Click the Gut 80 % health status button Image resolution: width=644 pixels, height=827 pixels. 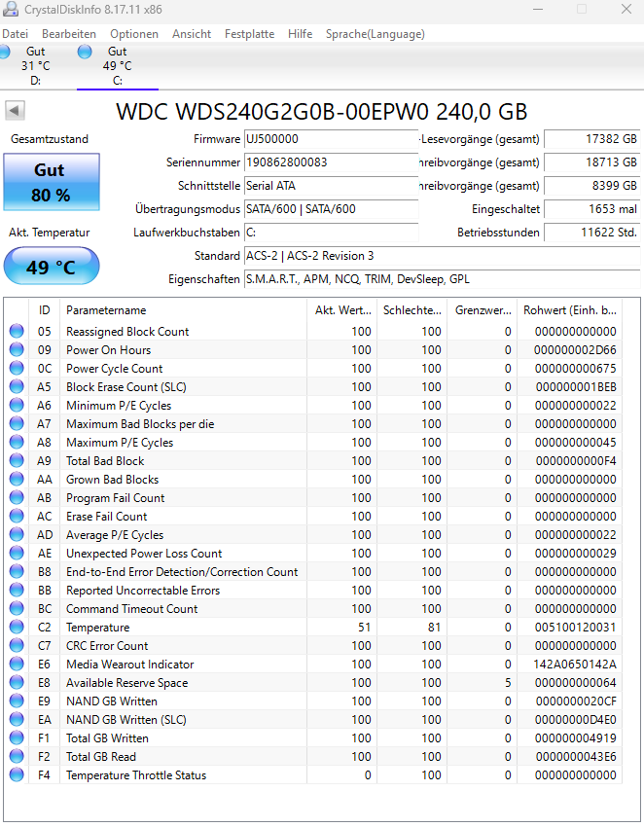[x=52, y=182]
